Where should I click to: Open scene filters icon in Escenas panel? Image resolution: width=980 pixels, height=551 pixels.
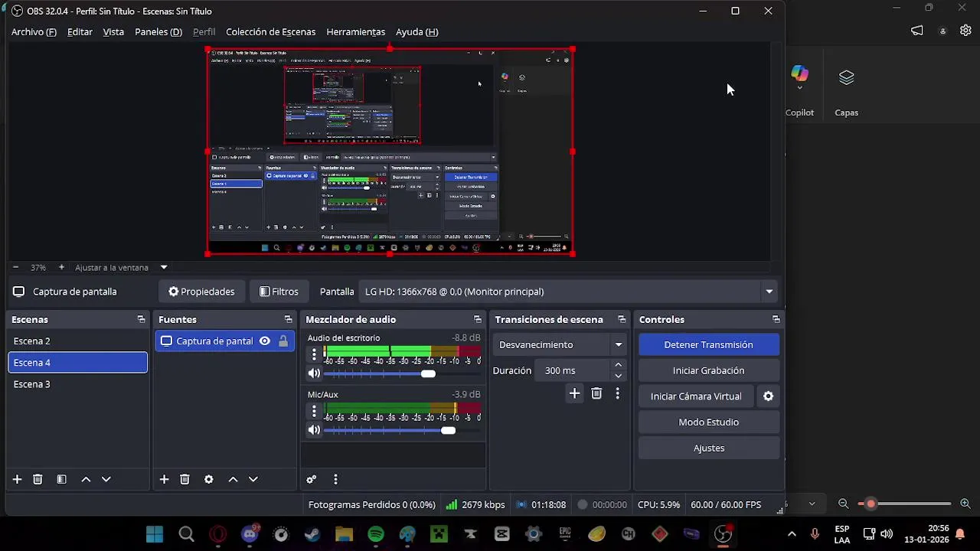(62, 479)
